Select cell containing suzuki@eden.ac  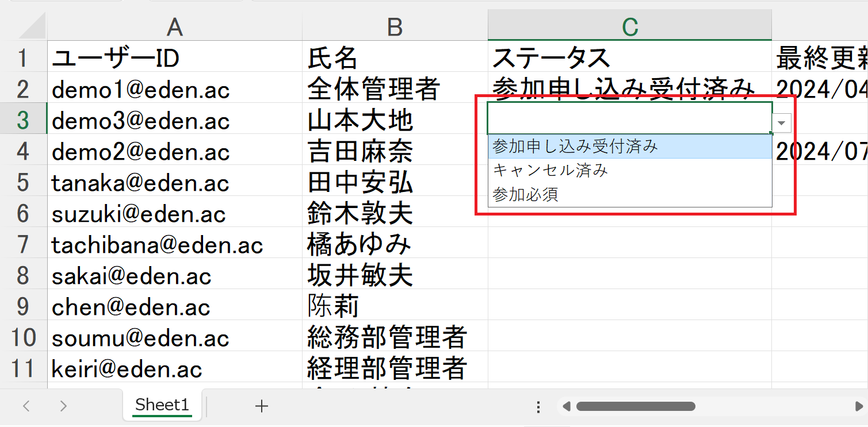175,211
